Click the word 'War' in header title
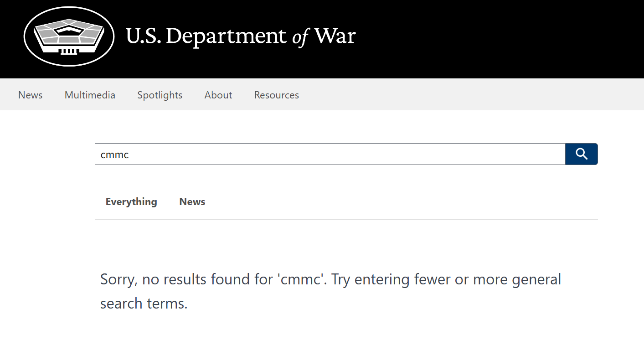644x345 pixels. pos(335,36)
